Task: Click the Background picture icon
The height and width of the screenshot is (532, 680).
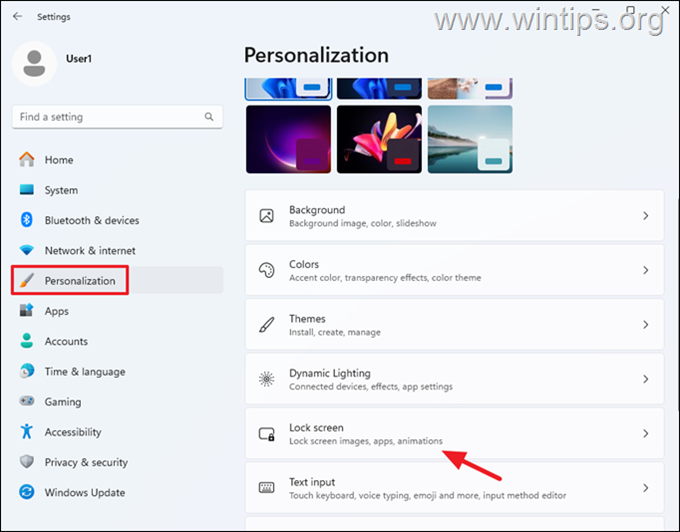Action: (266, 215)
